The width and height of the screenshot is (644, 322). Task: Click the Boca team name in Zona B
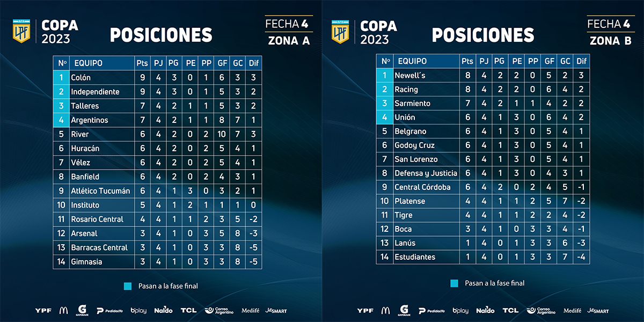click(x=403, y=229)
